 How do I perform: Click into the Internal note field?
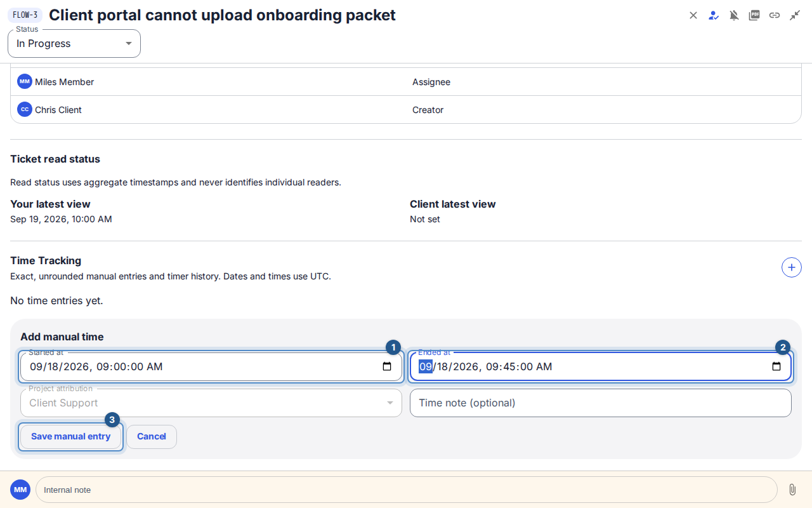pos(407,490)
